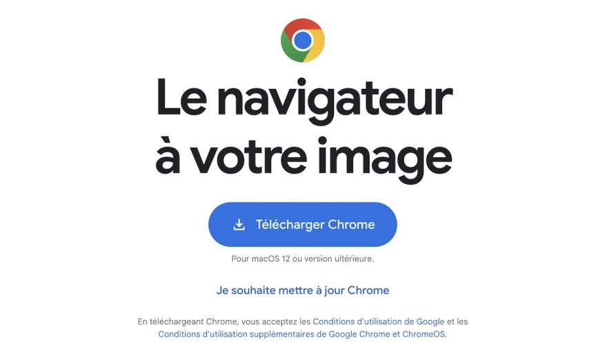Viewport: 607px width, 364px height.
Task: Click the "à votre image" headline line
Action: tap(303, 160)
